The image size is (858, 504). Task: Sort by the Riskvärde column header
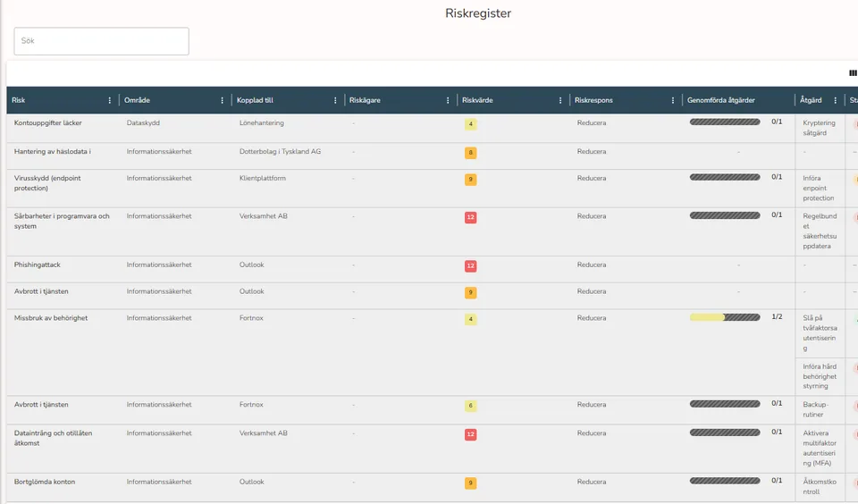click(477, 100)
